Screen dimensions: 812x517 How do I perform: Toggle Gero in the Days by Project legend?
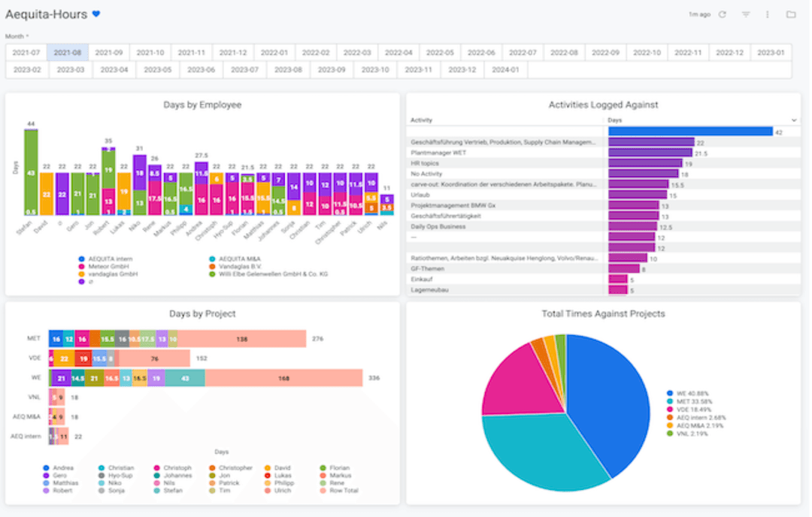(55, 476)
